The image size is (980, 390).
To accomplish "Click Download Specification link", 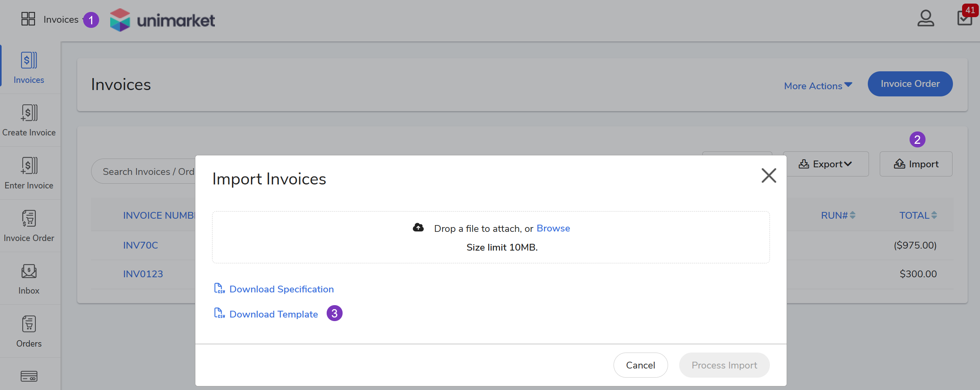I will pyautogui.click(x=281, y=289).
